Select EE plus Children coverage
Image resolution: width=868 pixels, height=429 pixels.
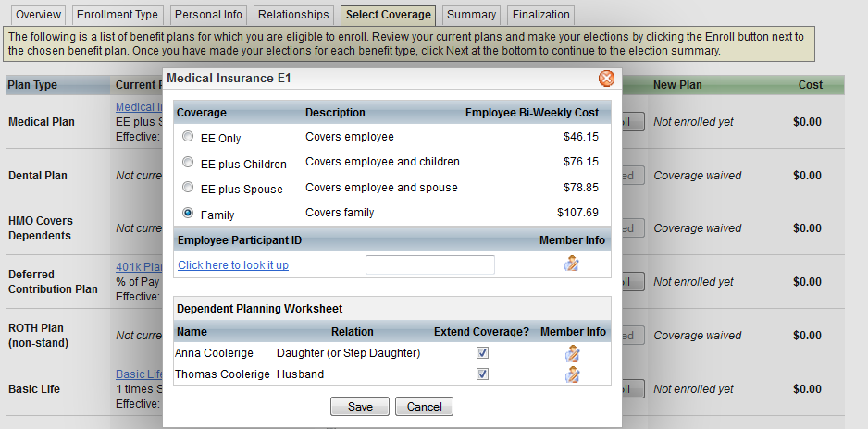[x=189, y=163]
